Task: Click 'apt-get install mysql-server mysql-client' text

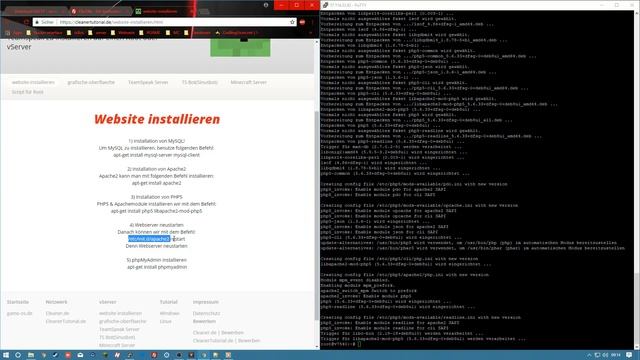Action: click(x=157, y=155)
